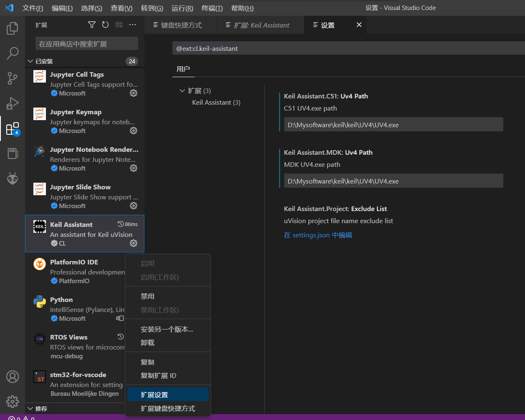Open the Manage gear for Jupyter Keymap
Viewport: 525px width, 420px height.
coord(134,131)
